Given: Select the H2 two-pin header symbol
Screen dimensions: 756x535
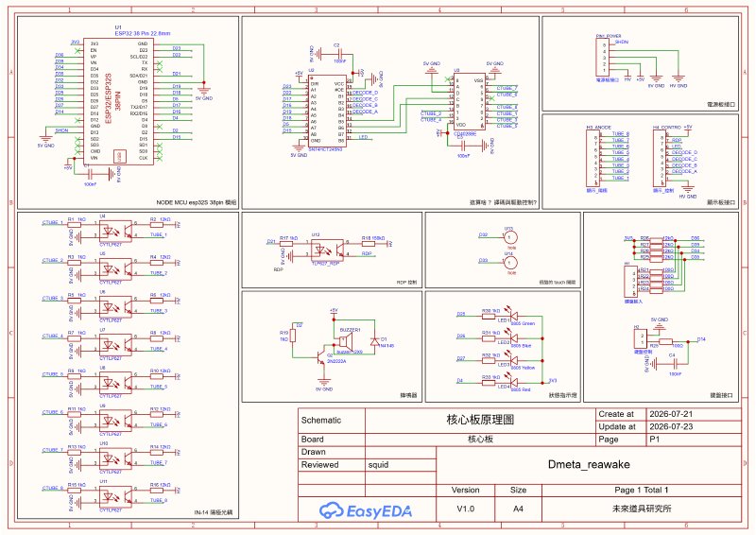Looking at the screenshot, I should [641, 338].
